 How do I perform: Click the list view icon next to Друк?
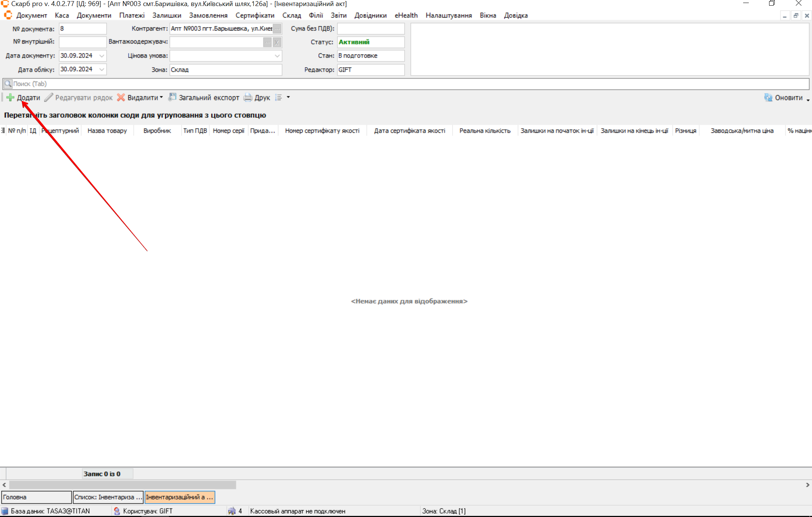(278, 97)
